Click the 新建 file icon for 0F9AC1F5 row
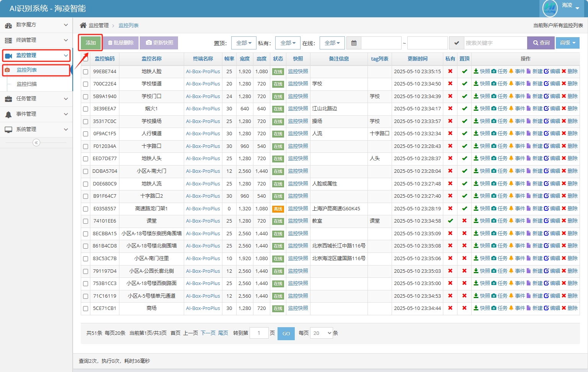 pos(529,133)
